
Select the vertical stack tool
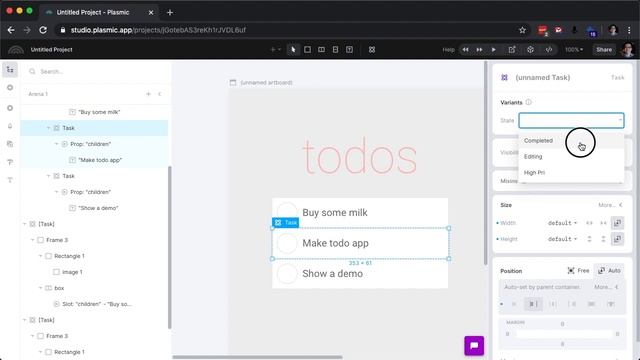(x=336, y=50)
